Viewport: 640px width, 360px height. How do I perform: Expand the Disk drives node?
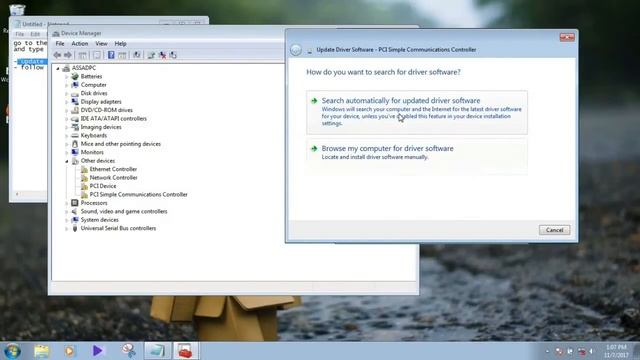coord(67,93)
